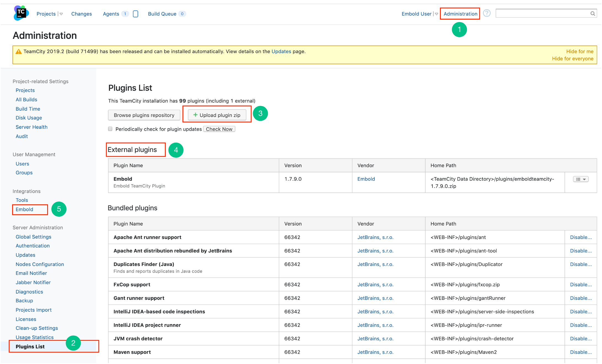Open the Updates link in banner
Image resolution: width=602 pixels, height=364 pixels.
point(281,51)
